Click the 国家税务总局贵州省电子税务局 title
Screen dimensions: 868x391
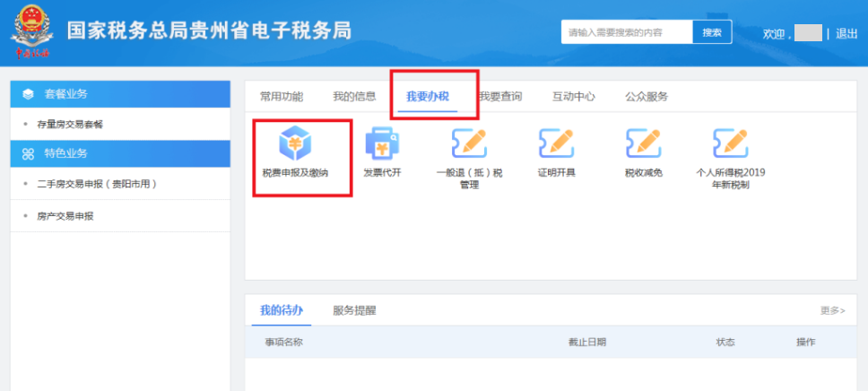[209, 31]
